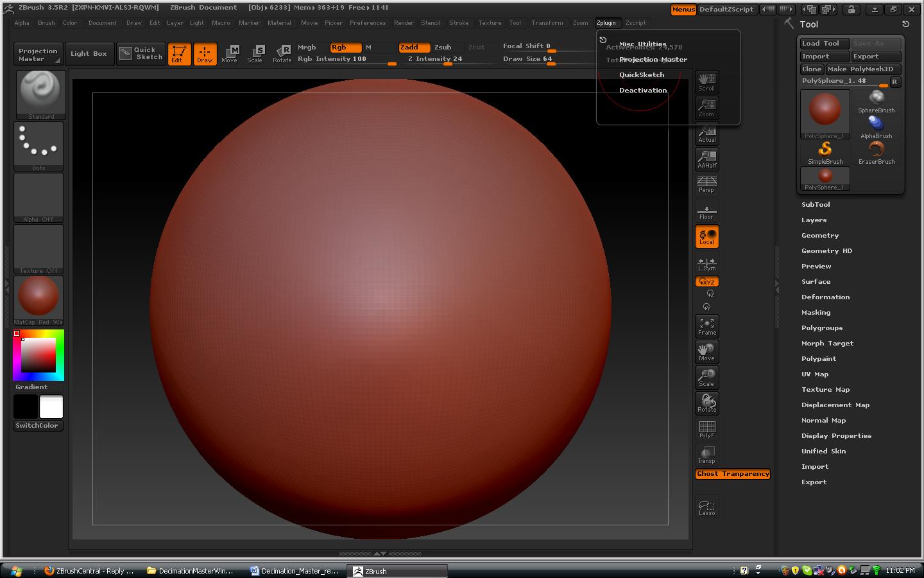Click the Load Tool button
This screenshot has width=924, height=578.
click(x=825, y=44)
